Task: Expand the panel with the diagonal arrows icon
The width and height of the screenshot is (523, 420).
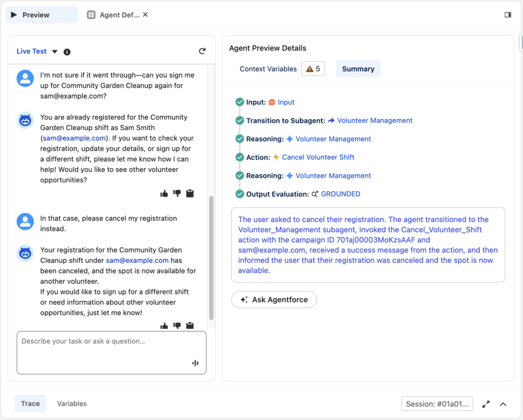Action: click(486, 404)
